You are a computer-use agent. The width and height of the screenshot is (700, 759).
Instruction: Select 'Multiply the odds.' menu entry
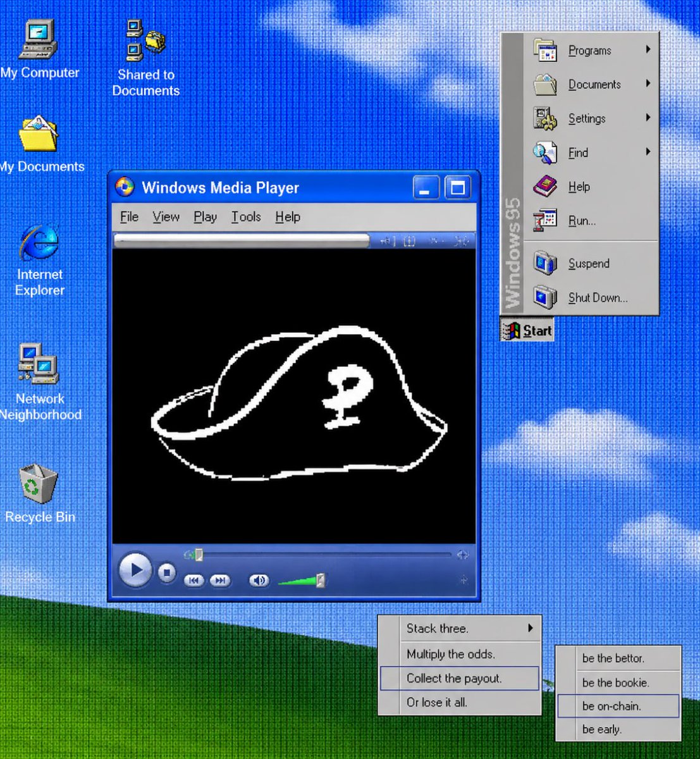(460, 654)
